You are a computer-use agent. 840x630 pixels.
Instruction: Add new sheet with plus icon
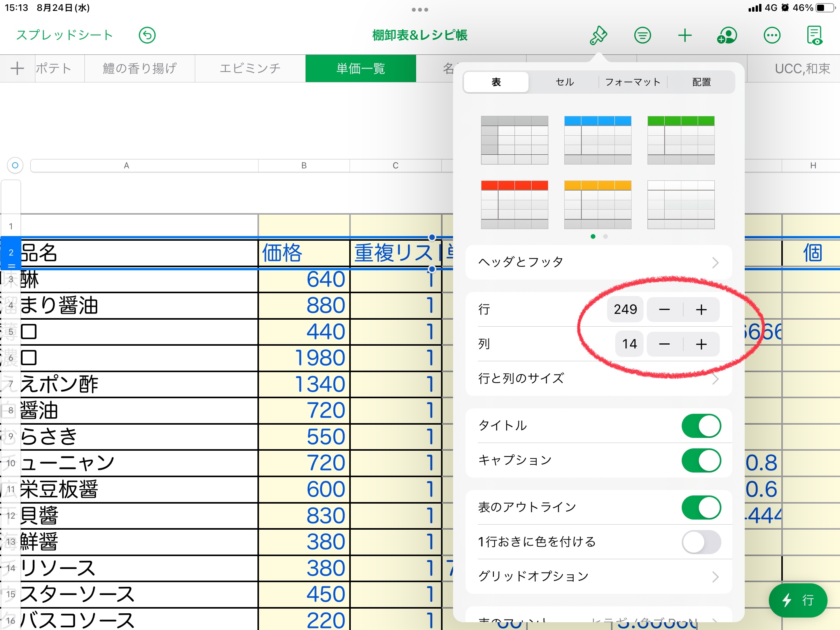pyautogui.click(x=17, y=68)
